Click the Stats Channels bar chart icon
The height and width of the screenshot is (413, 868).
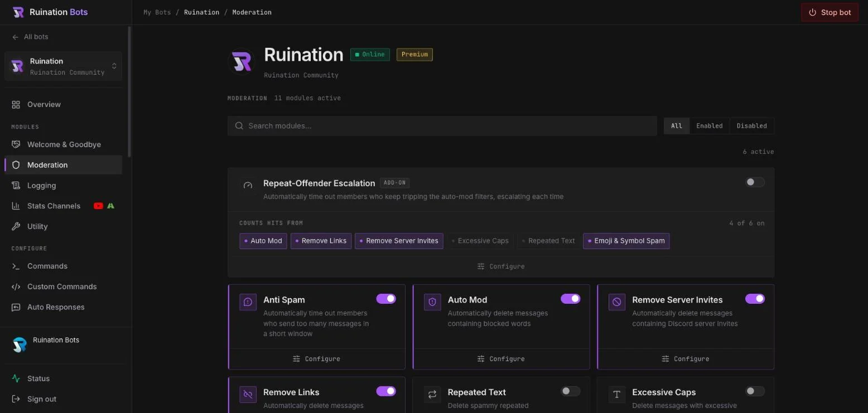16,206
